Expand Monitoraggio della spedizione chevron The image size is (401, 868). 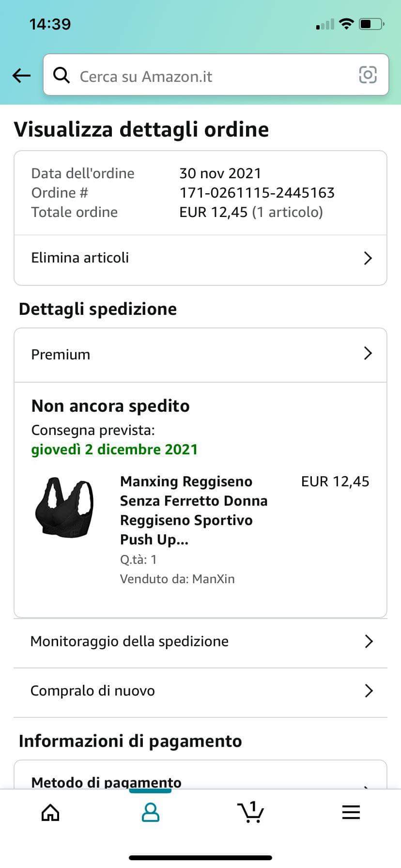point(369,641)
